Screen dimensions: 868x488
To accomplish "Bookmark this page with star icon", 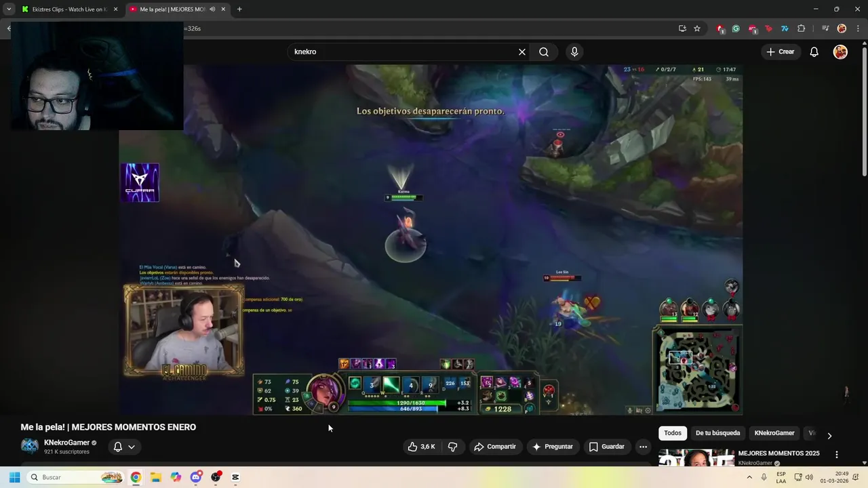I will pyautogui.click(x=697, y=28).
